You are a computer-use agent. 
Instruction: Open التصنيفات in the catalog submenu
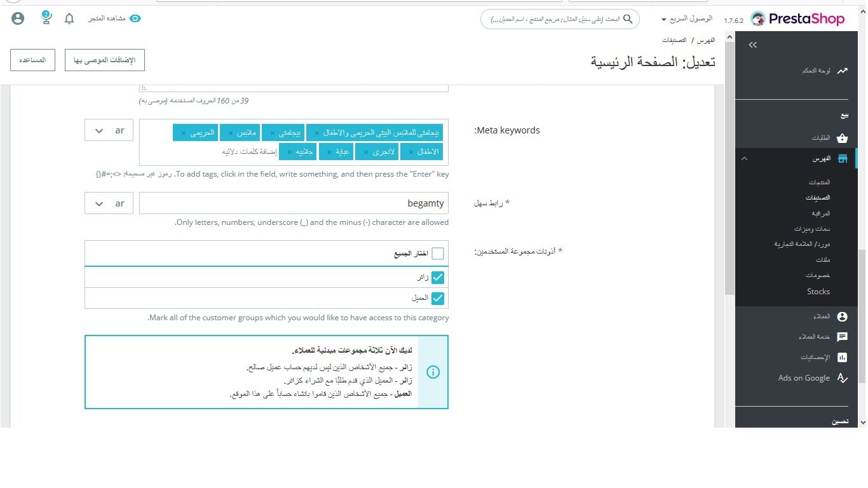click(x=818, y=198)
